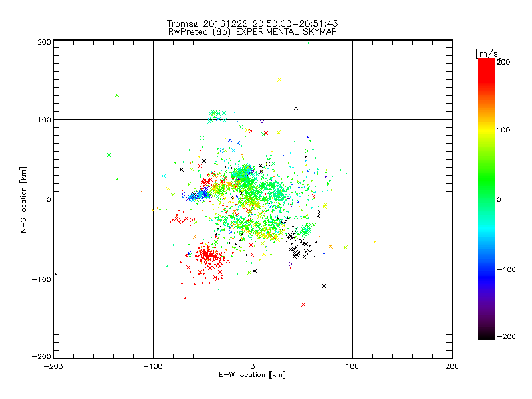Screen dimensions: 532x399
Task: Click the '[m/s]' colorbar unit label
Action: click(489, 53)
